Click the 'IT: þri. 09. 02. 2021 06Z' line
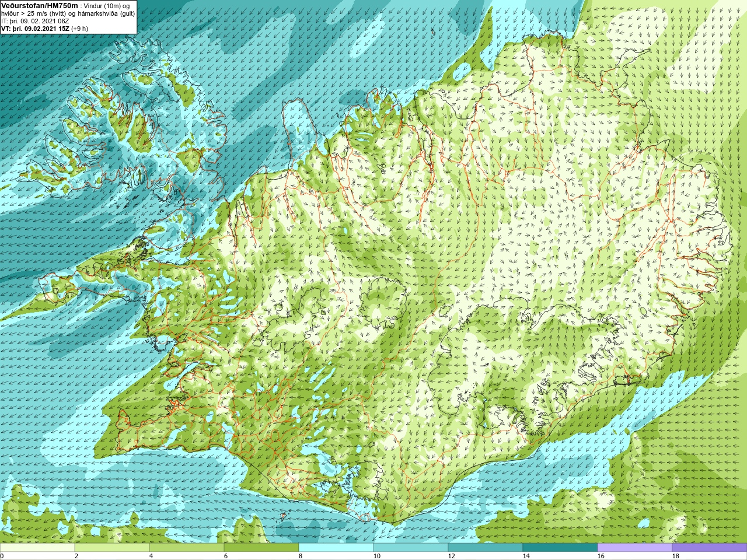 coord(35,20)
